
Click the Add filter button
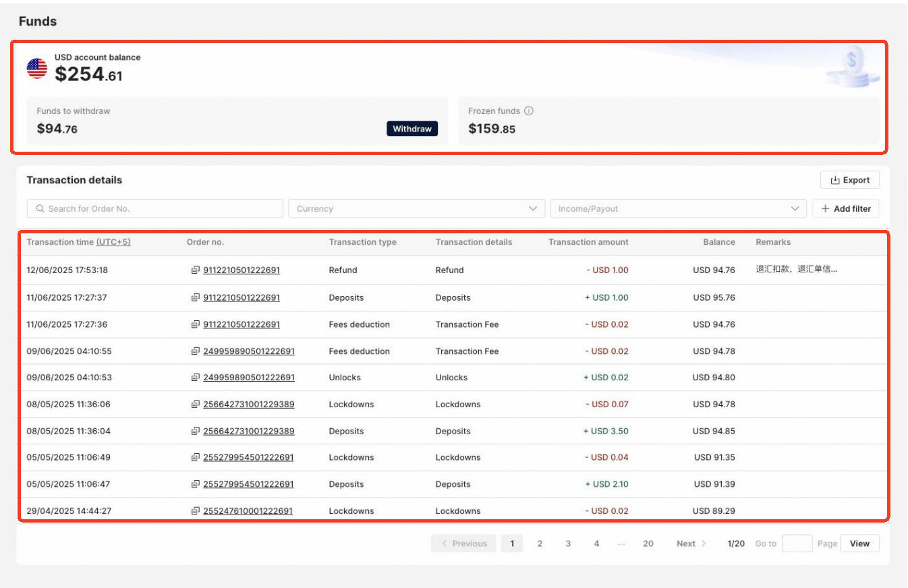[x=845, y=209]
